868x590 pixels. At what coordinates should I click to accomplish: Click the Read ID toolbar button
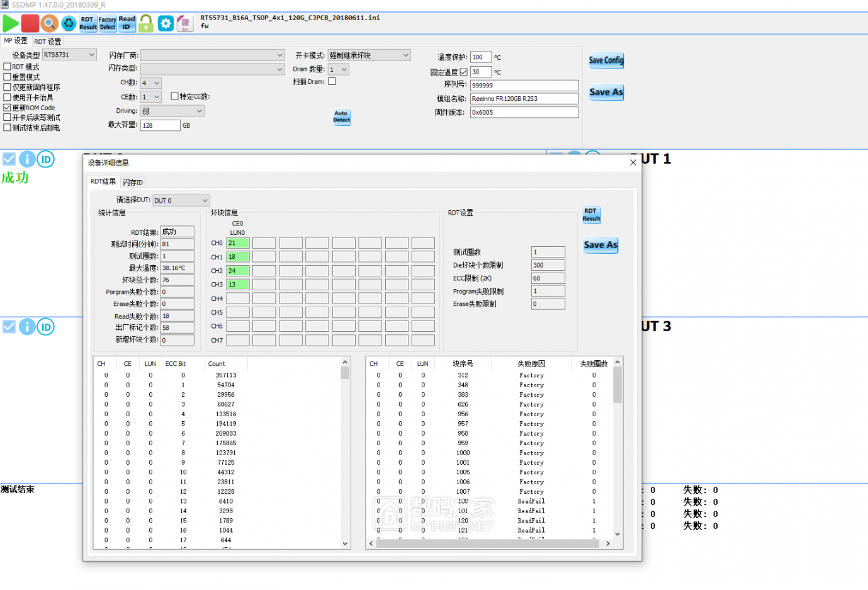click(127, 23)
